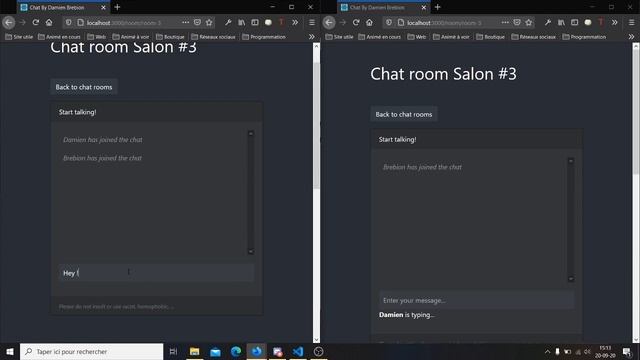
Task: Click the down arrow of the left page scrollbar
Action: pos(316,339)
